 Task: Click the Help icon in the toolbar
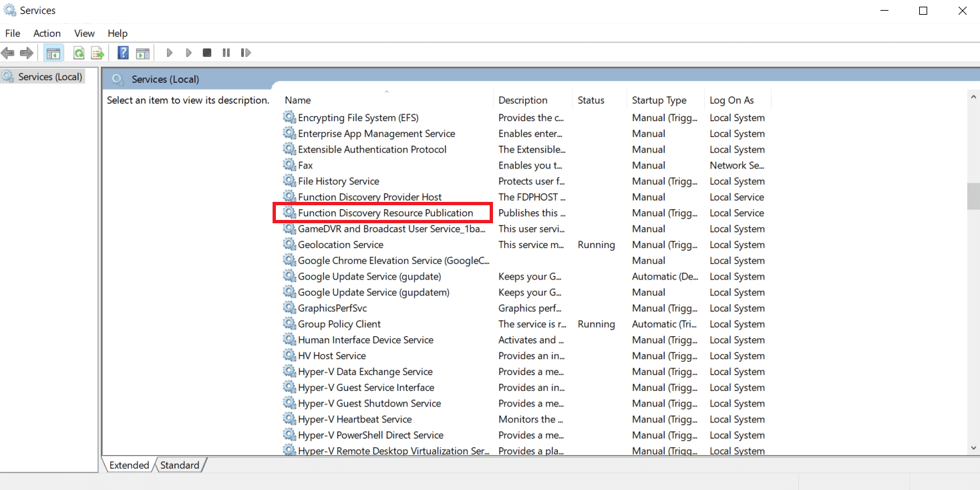[x=123, y=52]
